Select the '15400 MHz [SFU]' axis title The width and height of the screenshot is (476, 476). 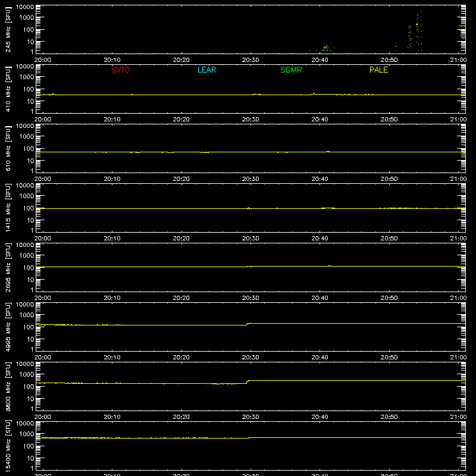tap(8, 446)
